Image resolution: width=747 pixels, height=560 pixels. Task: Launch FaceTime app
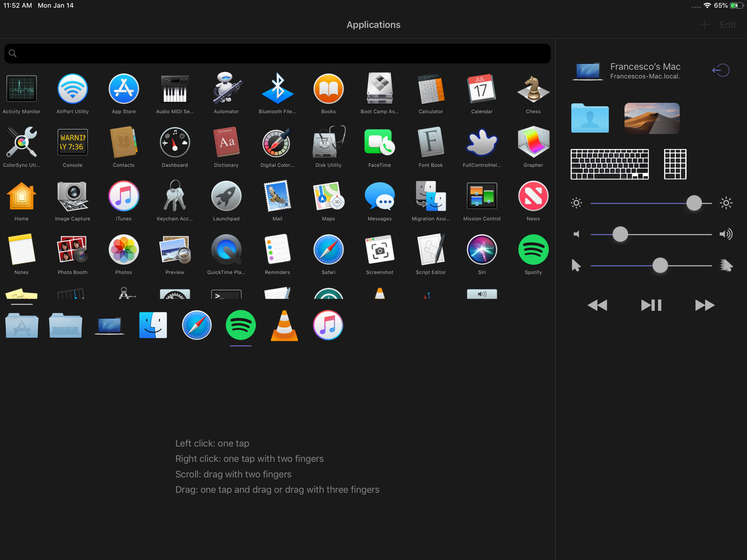tap(379, 142)
